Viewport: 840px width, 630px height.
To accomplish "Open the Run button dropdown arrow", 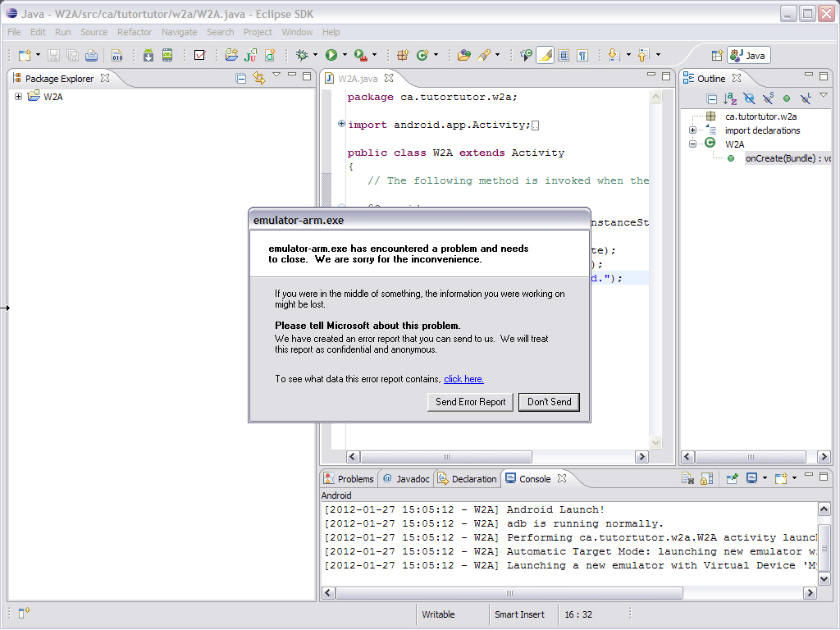I will coord(345,55).
